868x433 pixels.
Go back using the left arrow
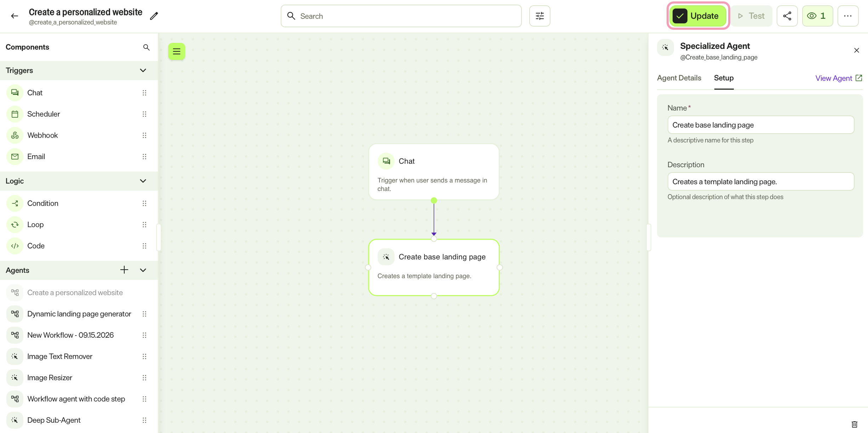(x=15, y=16)
